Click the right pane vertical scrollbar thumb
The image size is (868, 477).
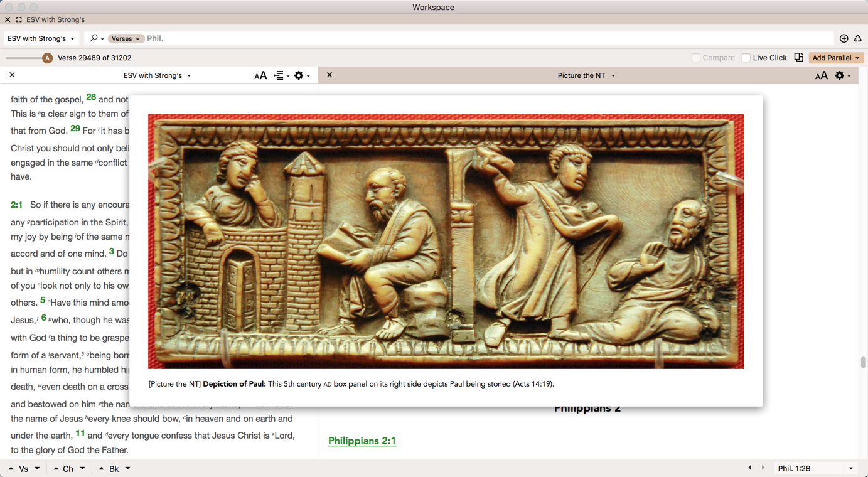pyautogui.click(x=864, y=362)
